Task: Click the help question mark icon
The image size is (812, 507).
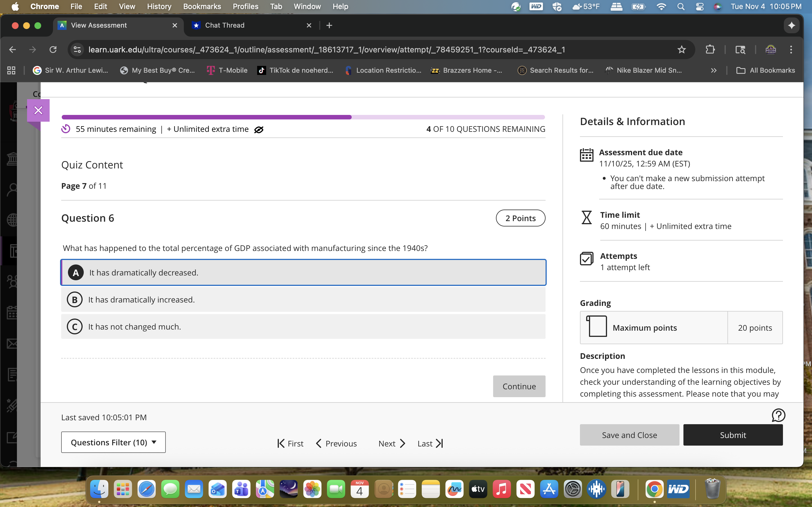Action: pyautogui.click(x=778, y=415)
